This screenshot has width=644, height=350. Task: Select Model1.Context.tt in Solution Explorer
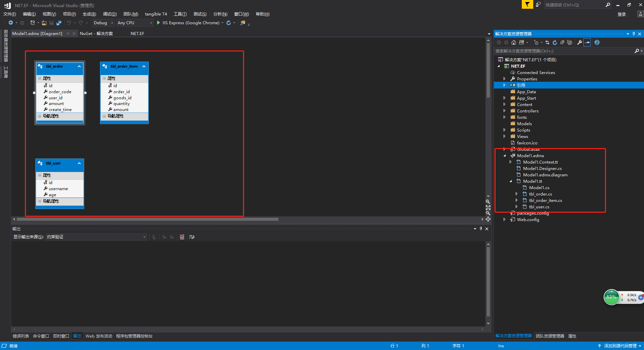click(x=540, y=162)
